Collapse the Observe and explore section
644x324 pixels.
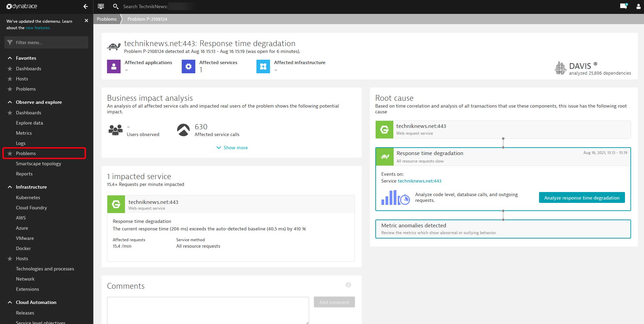click(10, 102)
